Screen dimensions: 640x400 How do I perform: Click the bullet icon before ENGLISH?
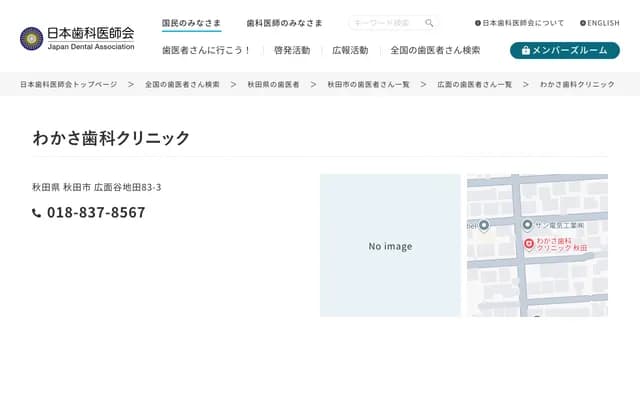tap(582, 23)
